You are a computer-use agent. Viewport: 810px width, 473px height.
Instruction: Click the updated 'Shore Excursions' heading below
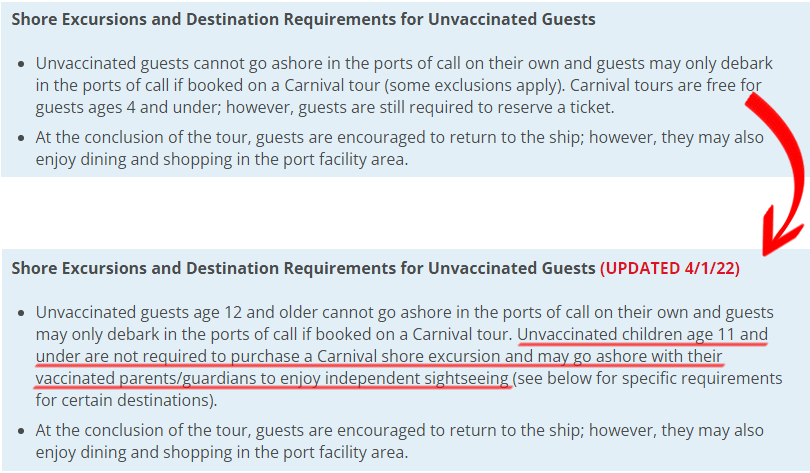[303, 268]
